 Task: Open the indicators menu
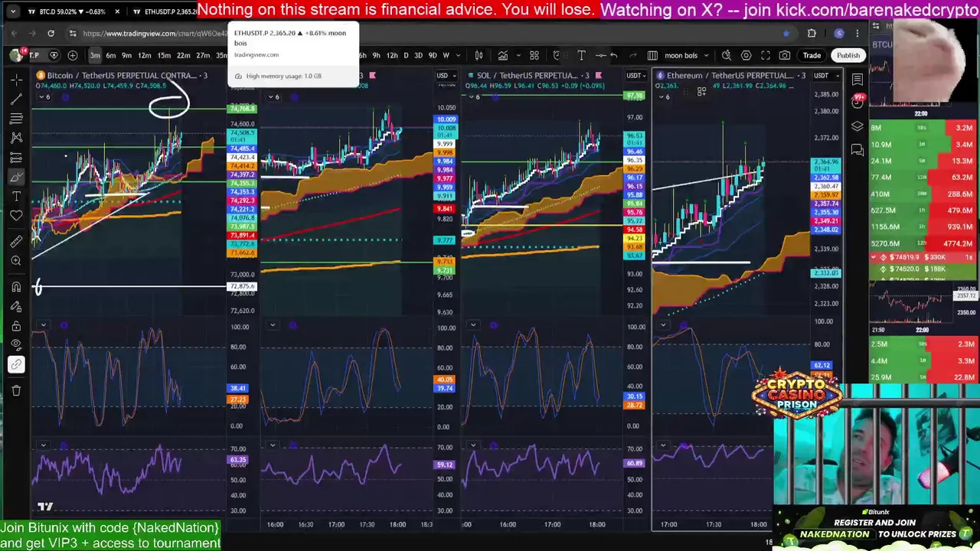tap(503, 55)
